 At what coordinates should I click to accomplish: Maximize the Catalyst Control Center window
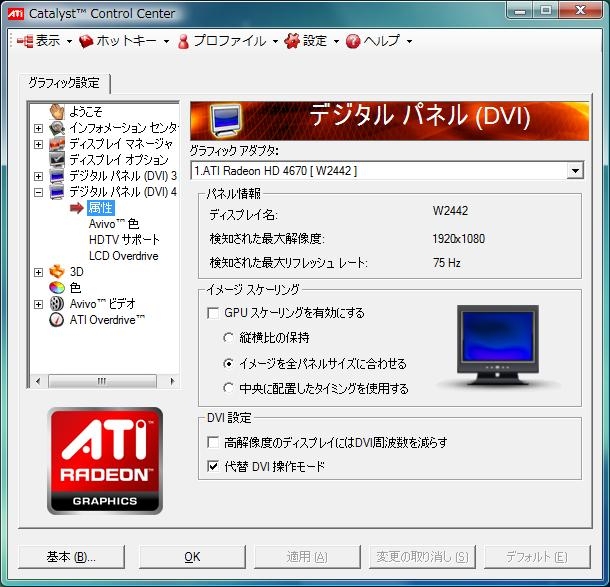546,11
